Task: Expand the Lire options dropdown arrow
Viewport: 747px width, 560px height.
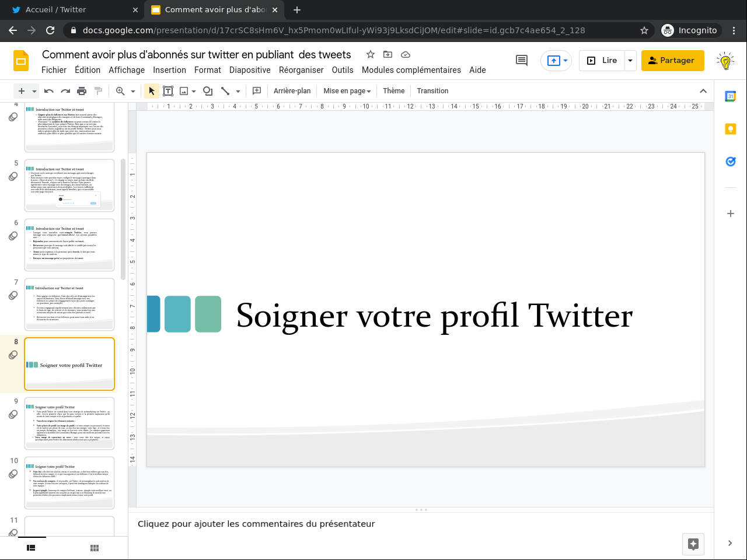Action: pos(630,60)
